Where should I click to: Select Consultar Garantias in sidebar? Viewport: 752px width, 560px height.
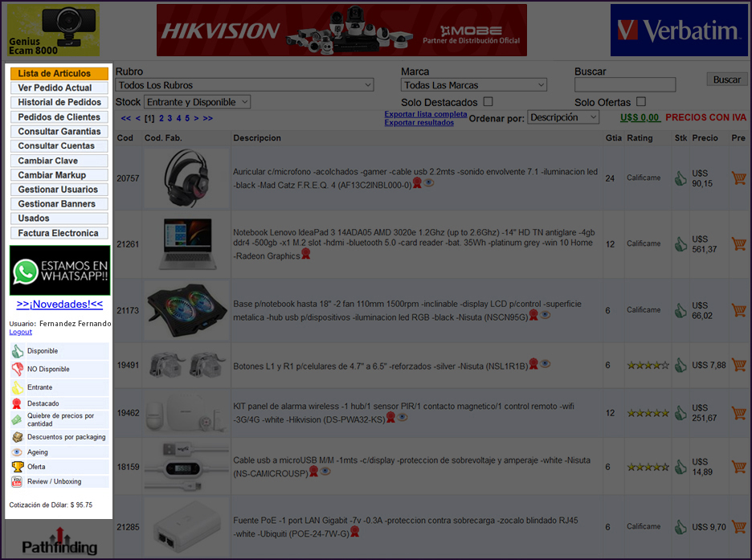tap(59, 132)
